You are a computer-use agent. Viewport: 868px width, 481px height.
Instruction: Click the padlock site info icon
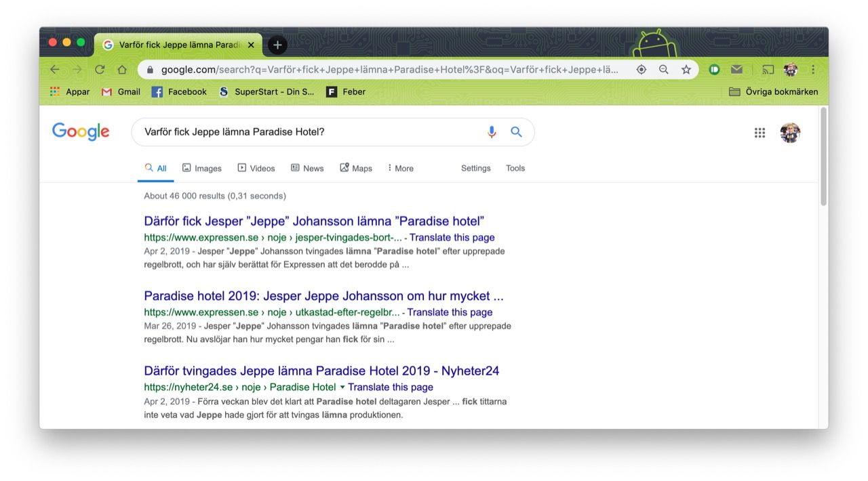pos(151,69)
